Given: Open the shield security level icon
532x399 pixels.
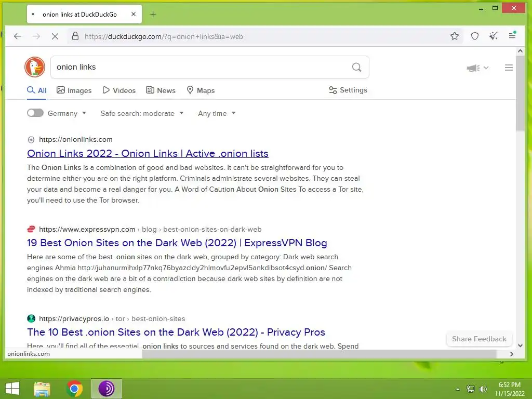Looking at the screenshot, I should [x=475, y=36].
